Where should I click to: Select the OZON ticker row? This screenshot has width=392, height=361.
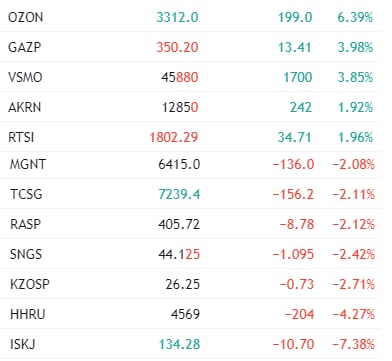tap(190, 17)
